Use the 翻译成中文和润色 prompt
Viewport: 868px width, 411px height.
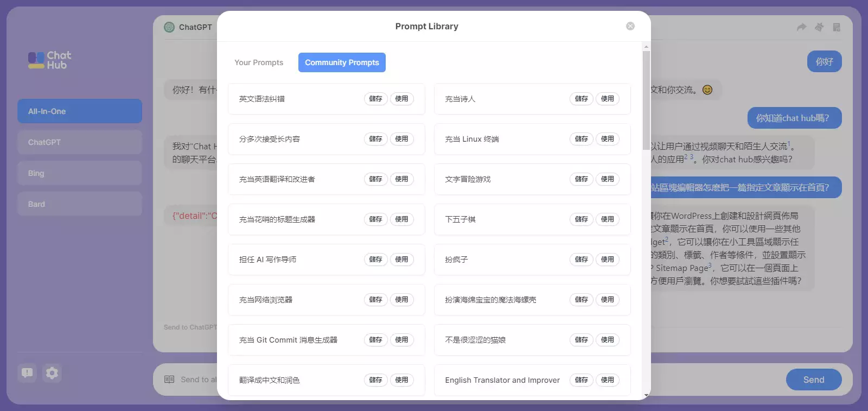pos(401,380)
